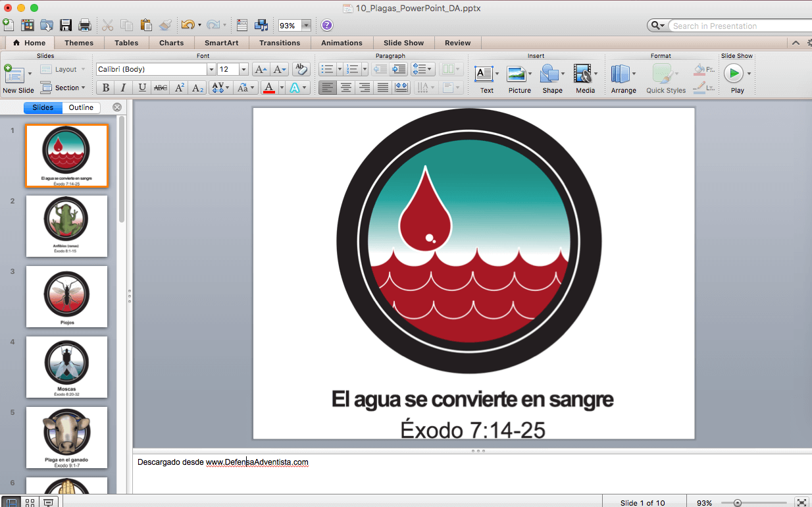Switch to Normal view button
812x507 pixels.
pos(11,502)
